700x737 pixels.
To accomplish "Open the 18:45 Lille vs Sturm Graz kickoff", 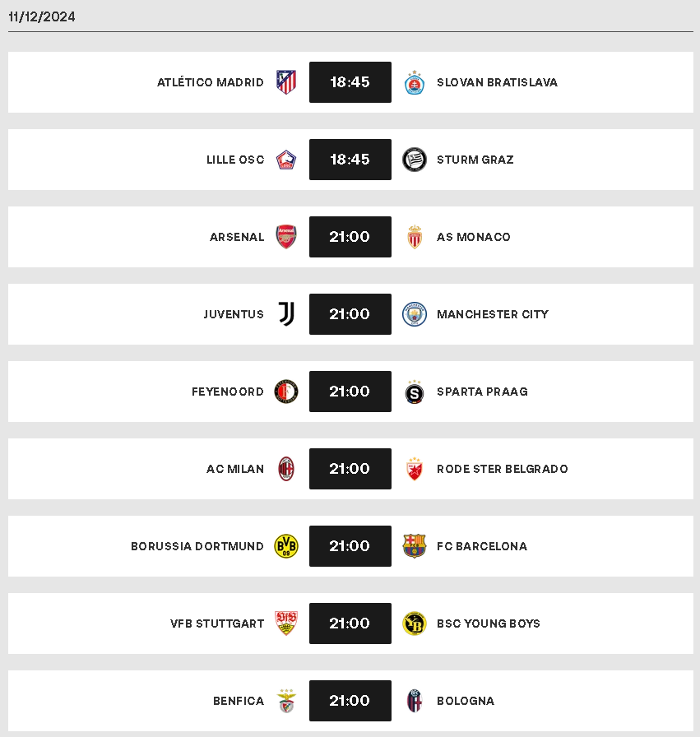I will click(350, 160).
